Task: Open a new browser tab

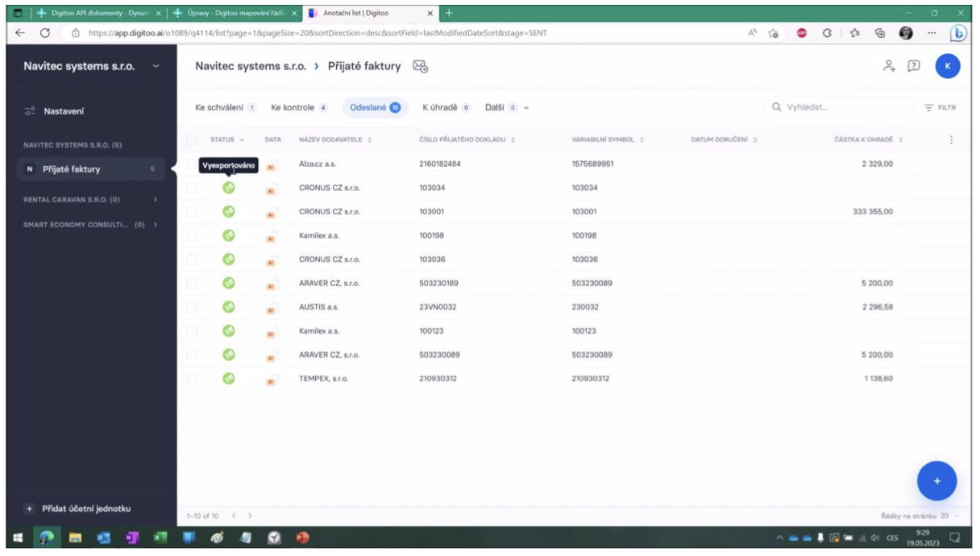Action: pyautogui.click(x=449, y=13)
